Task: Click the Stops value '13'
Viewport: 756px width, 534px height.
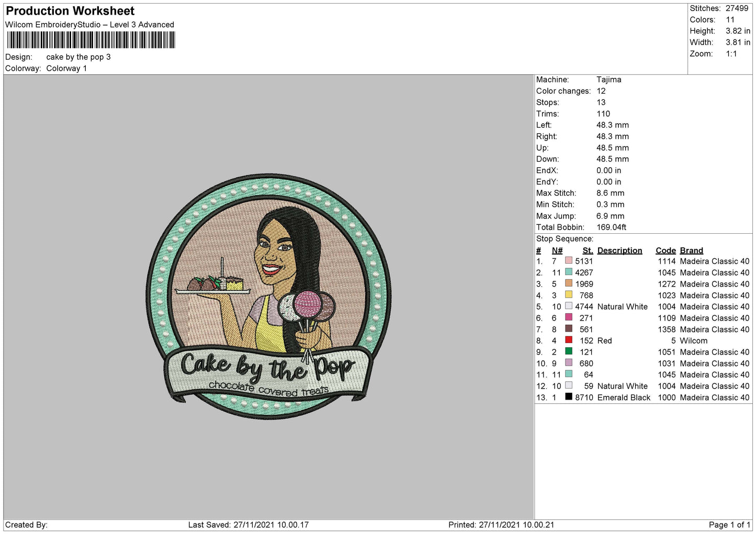Action: (601, 103)
